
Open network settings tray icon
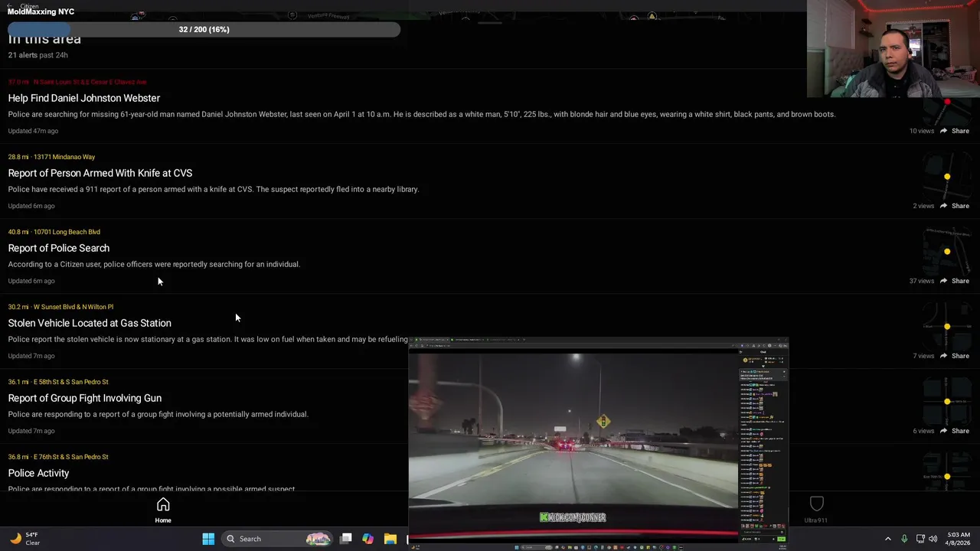pos(920,539)
